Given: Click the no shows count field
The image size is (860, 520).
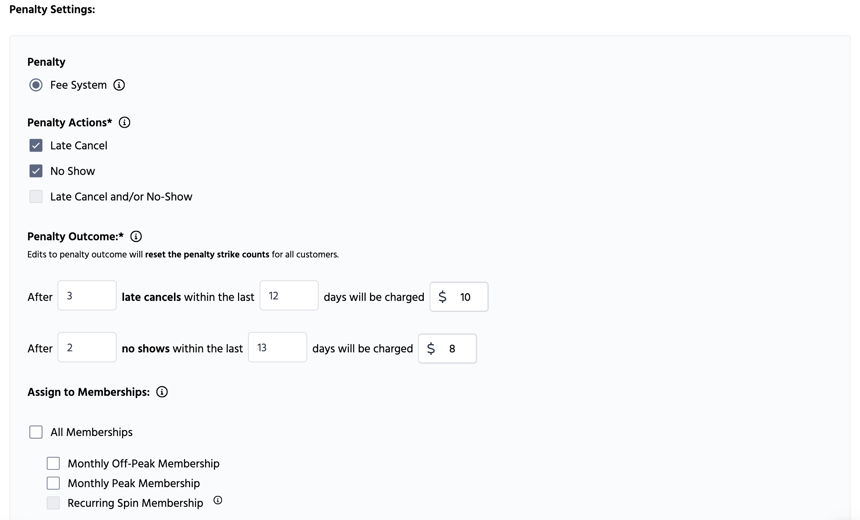Looking at the screenshot, I should tap(87, 348).
